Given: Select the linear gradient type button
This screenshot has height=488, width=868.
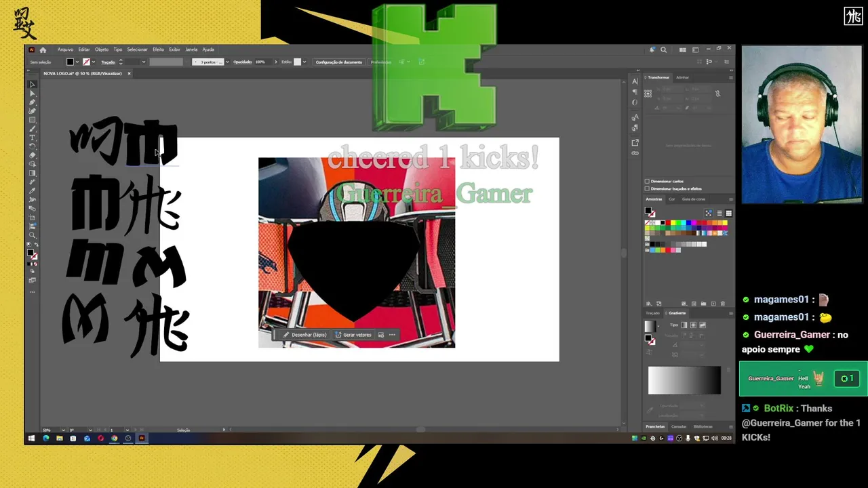Looking at the screenshot, I should (684, 325).
